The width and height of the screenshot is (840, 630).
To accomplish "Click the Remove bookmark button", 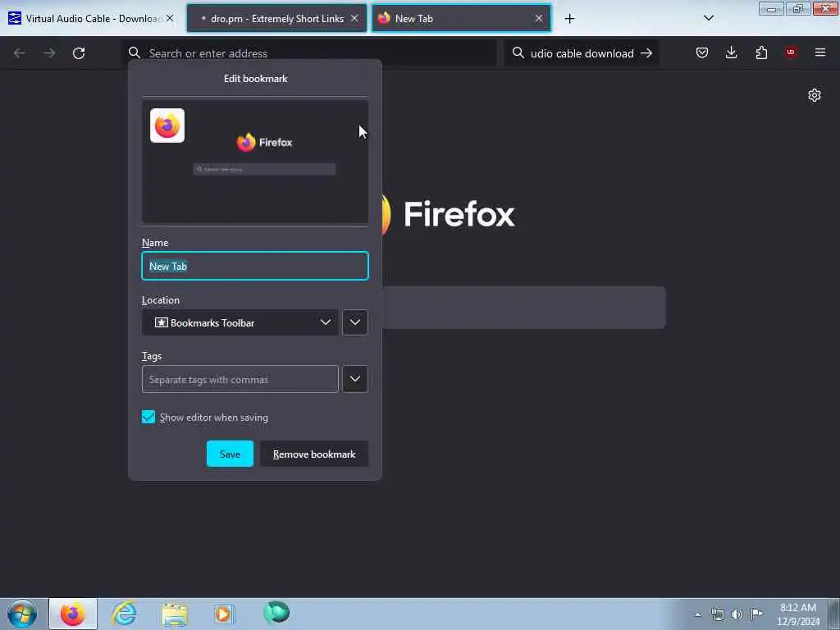I will pyautogui.click(x=314, y=454).
